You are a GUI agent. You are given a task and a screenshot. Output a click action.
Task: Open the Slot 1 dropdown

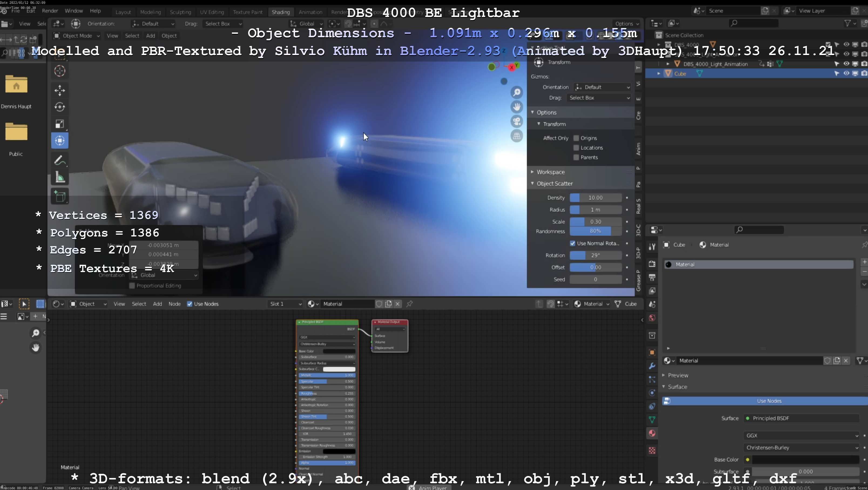click(x=285, y=304)
